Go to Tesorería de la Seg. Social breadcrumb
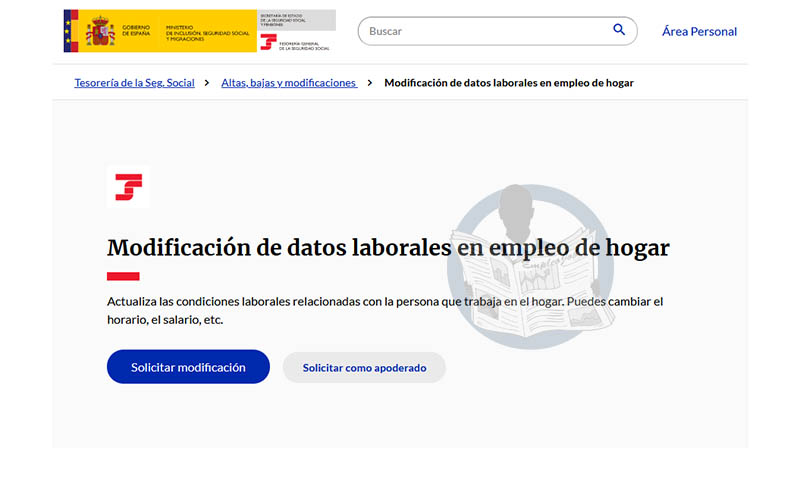800x480 pixels. [x=134, y=83]
